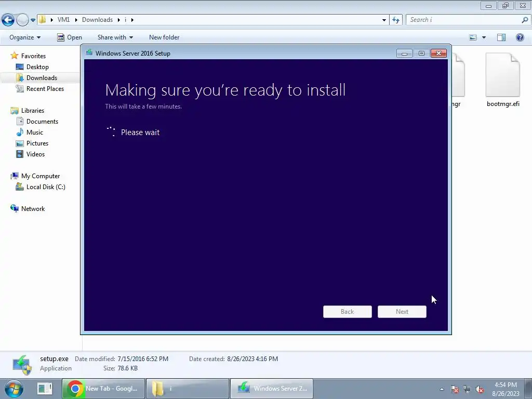This screenshot has height=399, width=532.
Task: Select the bootmgr.efi file
Action: pyautogui.click(x=503, y=79)
